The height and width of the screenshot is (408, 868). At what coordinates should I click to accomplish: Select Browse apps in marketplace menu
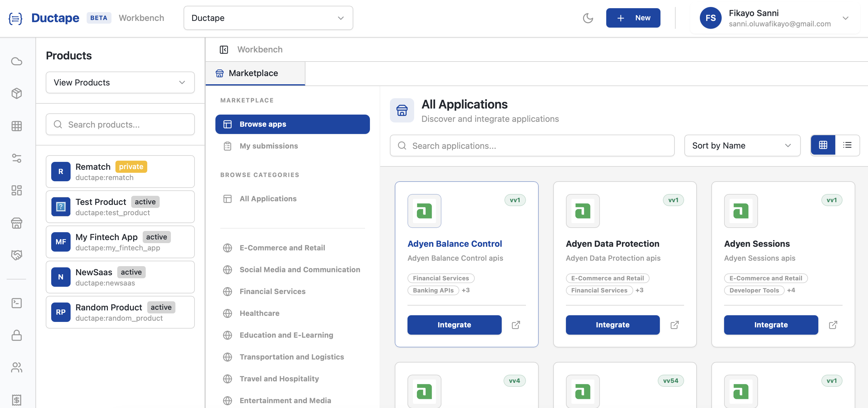[292, 124]
